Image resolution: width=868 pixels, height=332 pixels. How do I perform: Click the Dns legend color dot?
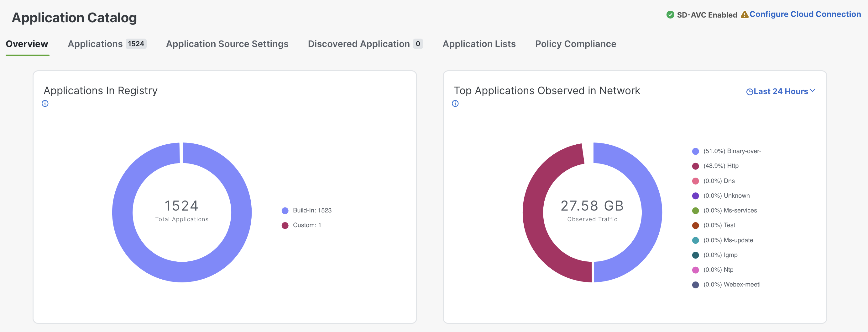tap(695, 181)
